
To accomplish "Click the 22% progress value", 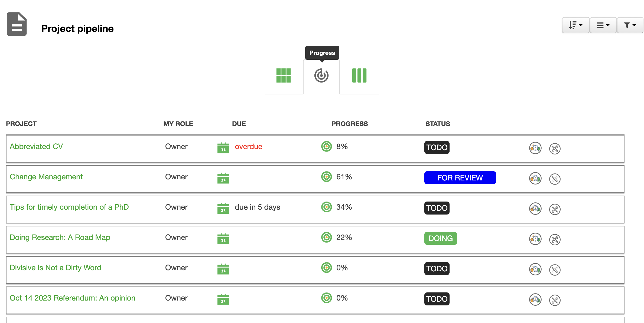I will 344,237.
